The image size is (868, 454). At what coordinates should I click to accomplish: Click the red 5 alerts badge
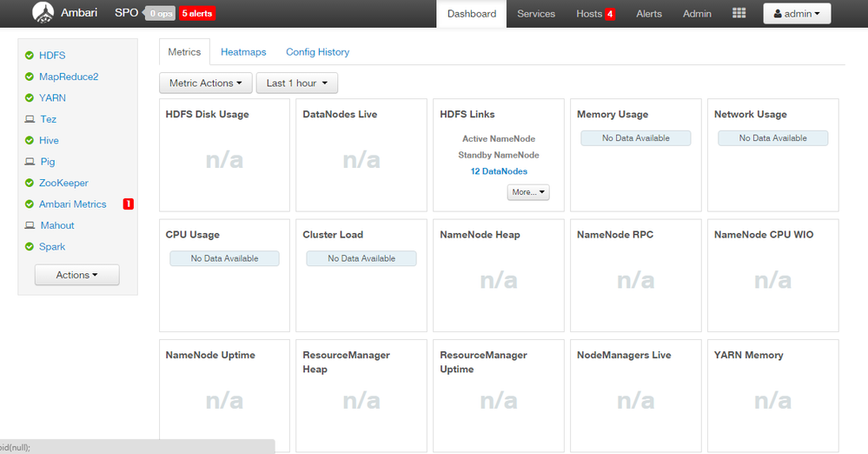coord(197,13)
